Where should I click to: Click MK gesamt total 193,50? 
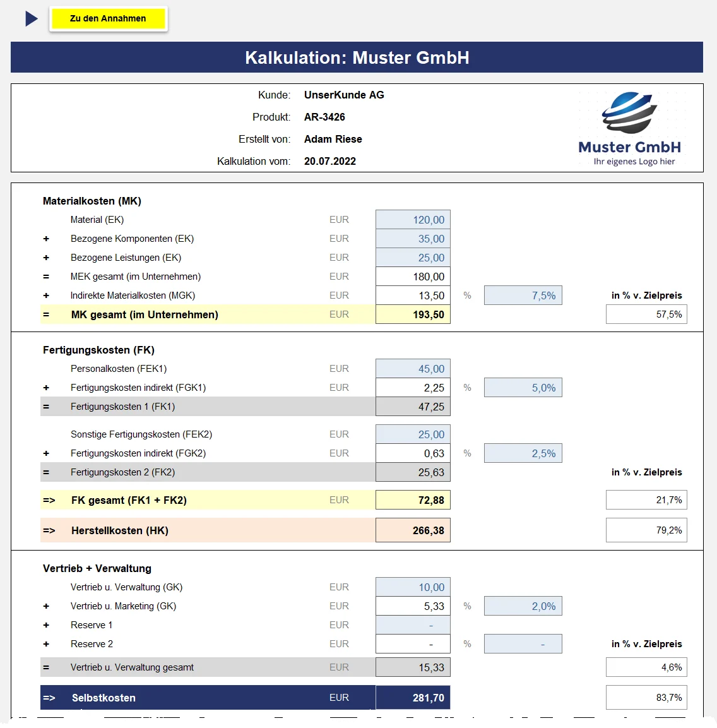(x=413, y=314)
